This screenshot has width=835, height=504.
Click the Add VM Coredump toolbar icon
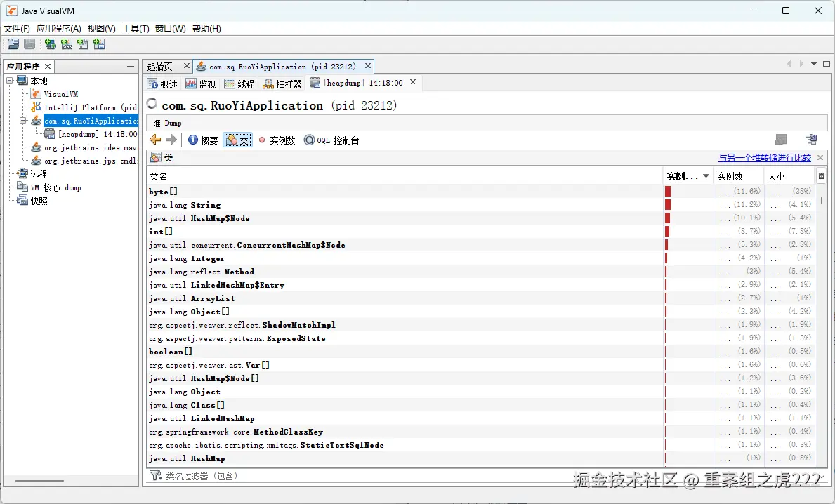[83, 44]
